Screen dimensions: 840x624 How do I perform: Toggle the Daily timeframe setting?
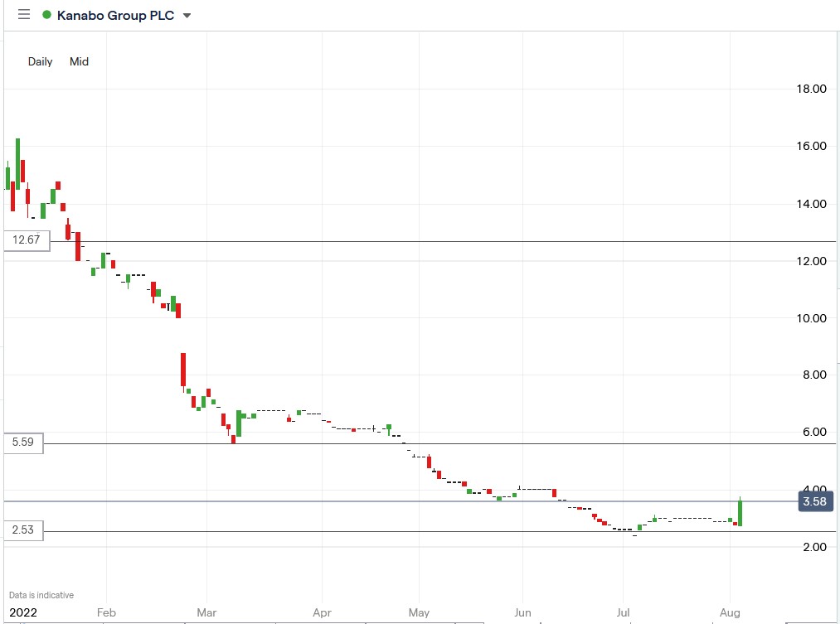(x=39, y=61)
